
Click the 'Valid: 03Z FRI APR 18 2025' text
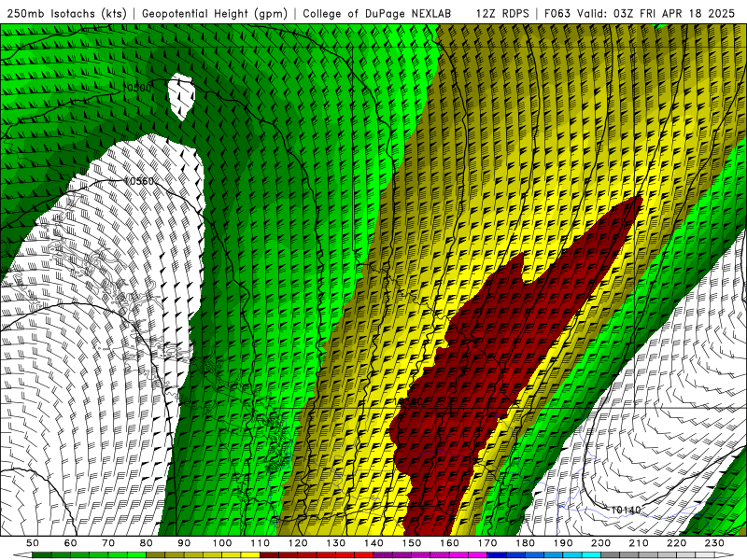(x=656, y=14)
